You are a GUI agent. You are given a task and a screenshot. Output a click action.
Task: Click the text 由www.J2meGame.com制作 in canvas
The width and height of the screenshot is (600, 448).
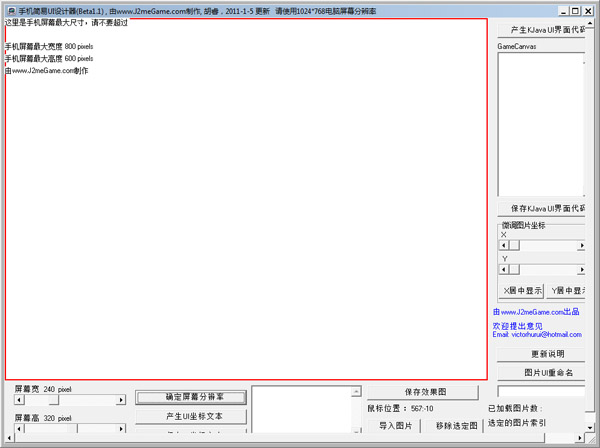coord(47,71)
